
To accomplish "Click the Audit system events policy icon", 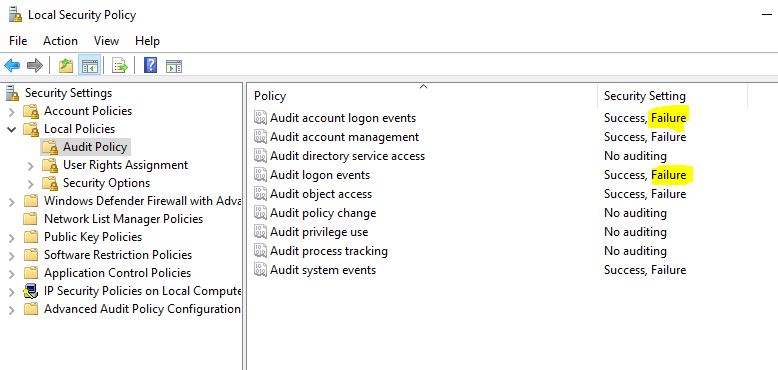I will tap(260, 270).
